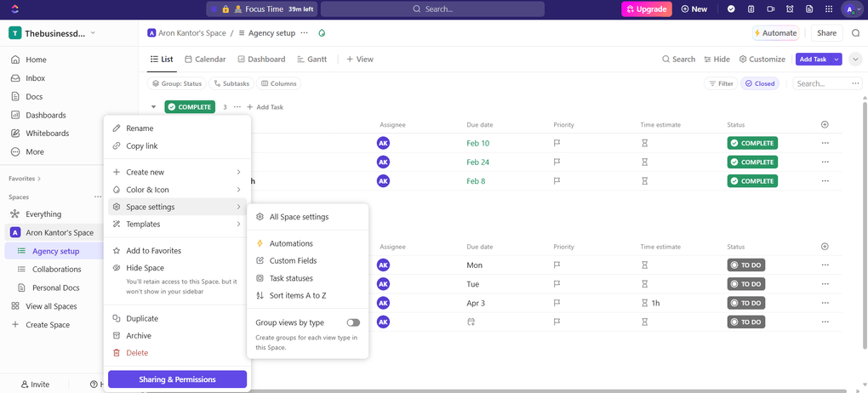This screenshot has width=868, height=393.
Task: Click Invite at the sidebar bottom
Action: click(35, 384)
